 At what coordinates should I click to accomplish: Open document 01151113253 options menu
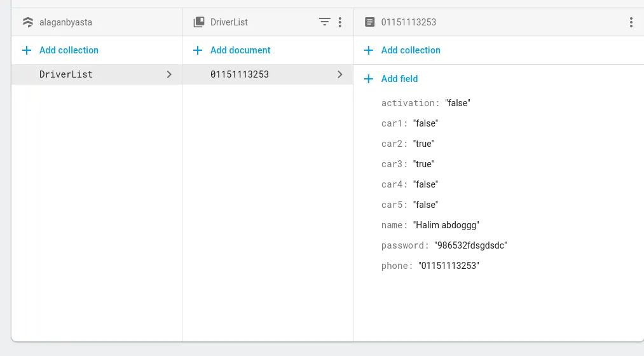click(x=631, y=22)
